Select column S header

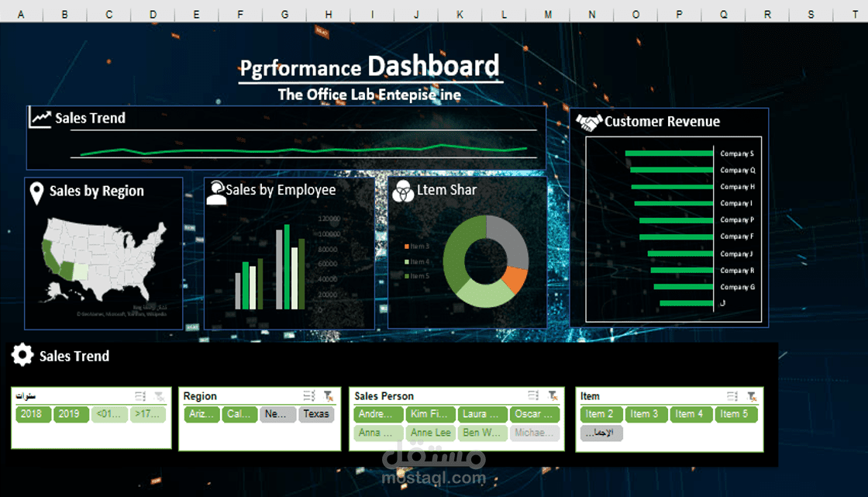click(x=811, y=15)
